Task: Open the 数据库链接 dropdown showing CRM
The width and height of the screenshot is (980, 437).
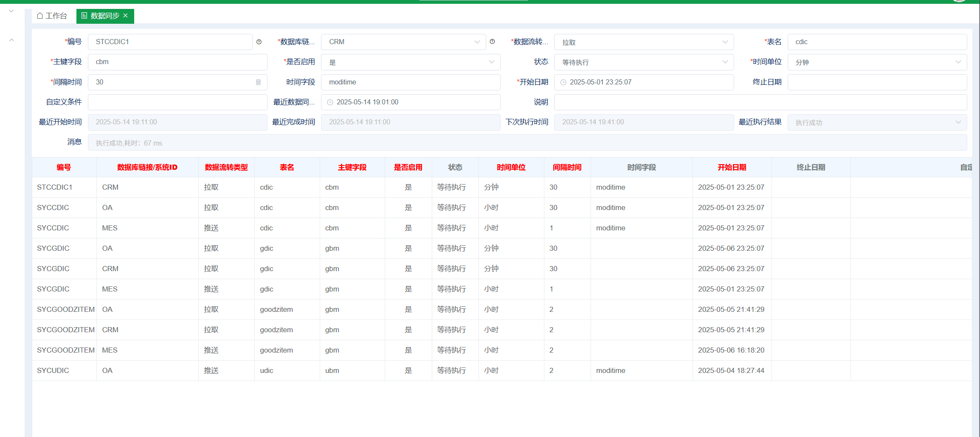Action: [403, 42]
